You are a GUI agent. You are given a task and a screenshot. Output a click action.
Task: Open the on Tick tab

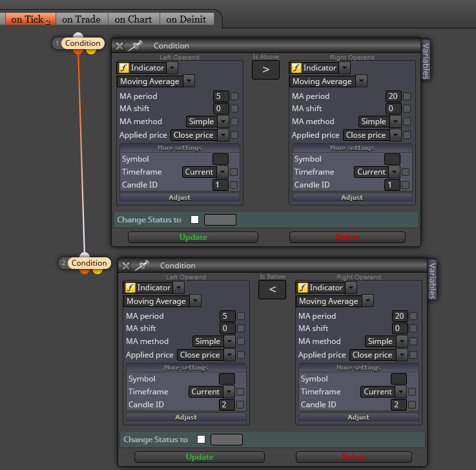point(30,19)
